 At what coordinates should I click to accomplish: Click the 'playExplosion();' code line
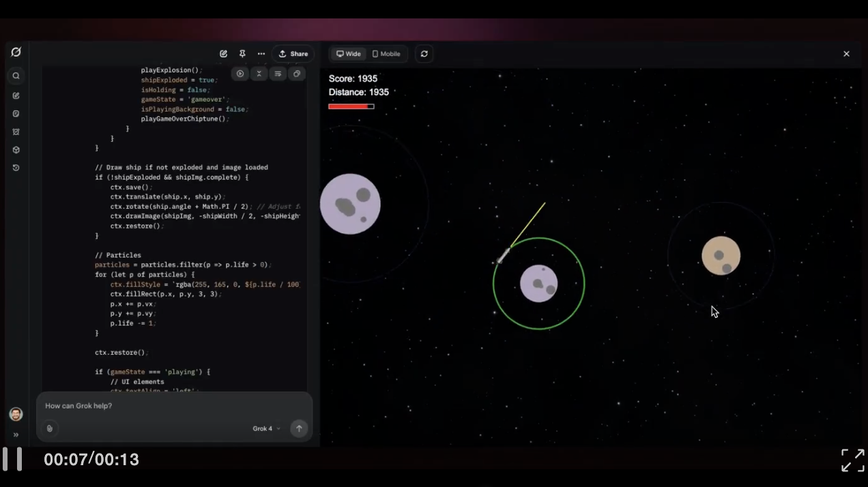click(172, 70)
